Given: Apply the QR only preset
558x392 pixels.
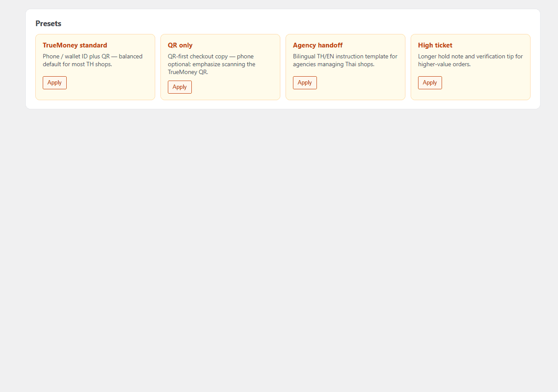Looking at the screenshot, I should 180,87.
